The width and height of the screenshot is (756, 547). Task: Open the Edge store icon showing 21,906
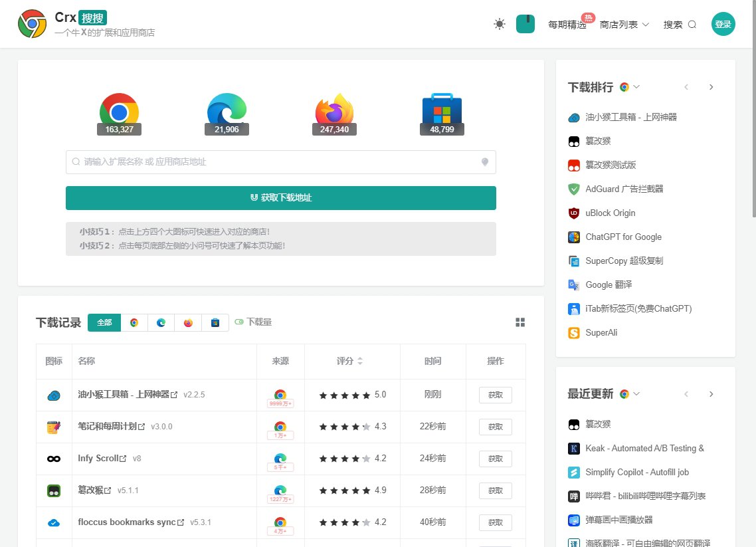click(x=227, y=114)
